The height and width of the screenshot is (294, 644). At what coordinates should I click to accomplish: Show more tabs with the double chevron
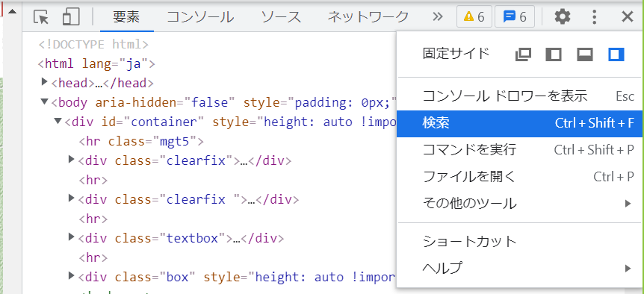pos(438,17)
